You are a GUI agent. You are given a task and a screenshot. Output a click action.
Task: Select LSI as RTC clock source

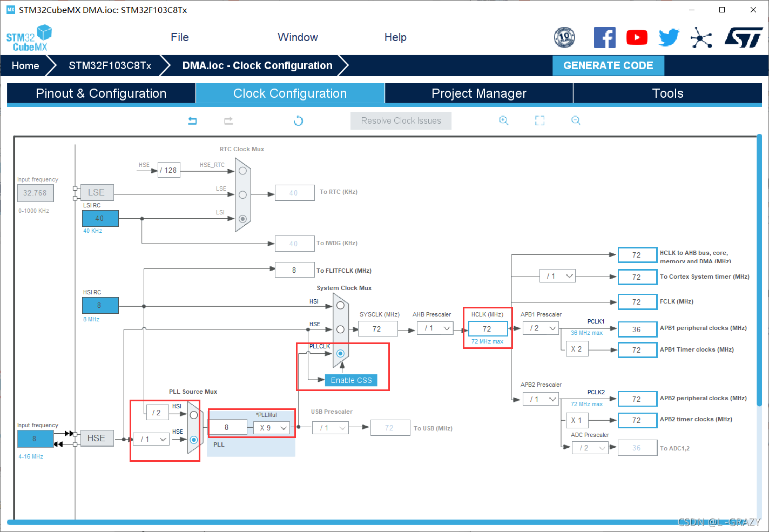pos(242,219)
